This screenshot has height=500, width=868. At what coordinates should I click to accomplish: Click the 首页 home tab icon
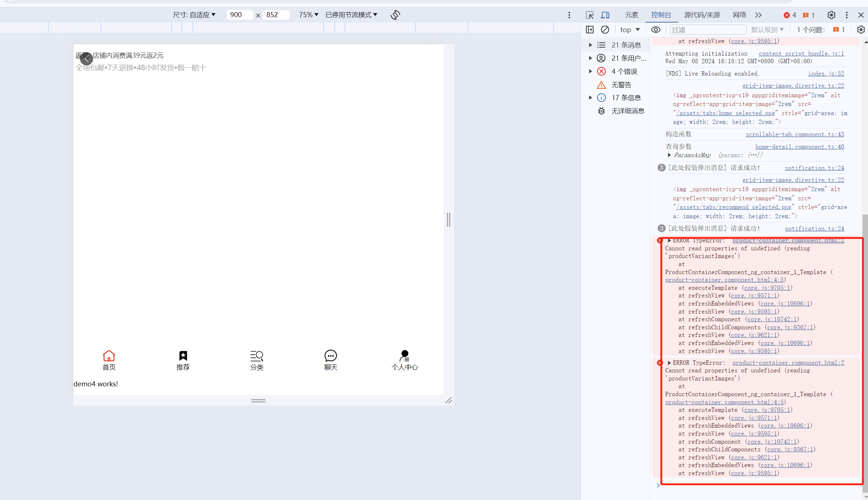click(109, 356)
